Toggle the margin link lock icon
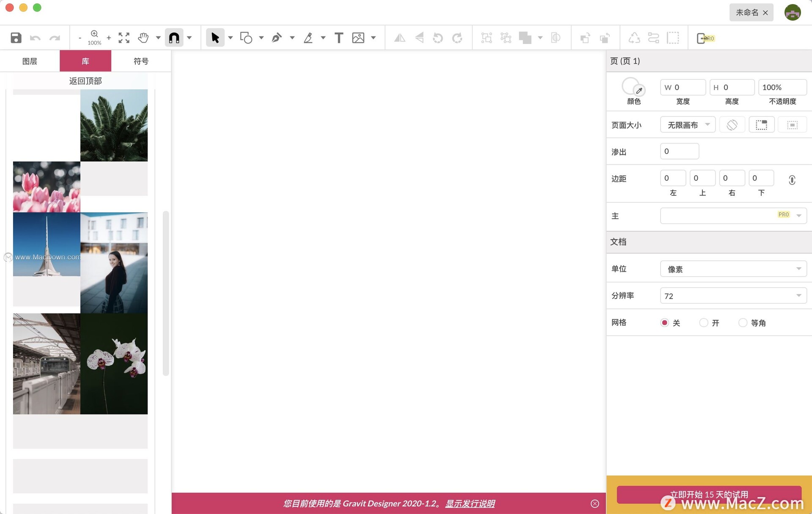812x514 pixels. pyautogui.click(x=792, y=180)
